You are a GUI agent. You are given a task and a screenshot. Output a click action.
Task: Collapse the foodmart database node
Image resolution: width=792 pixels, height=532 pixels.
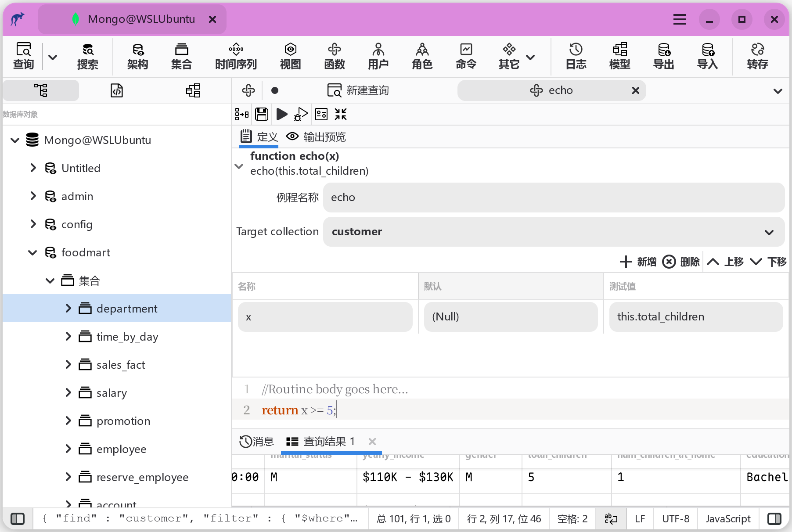(x=32, y=252)
